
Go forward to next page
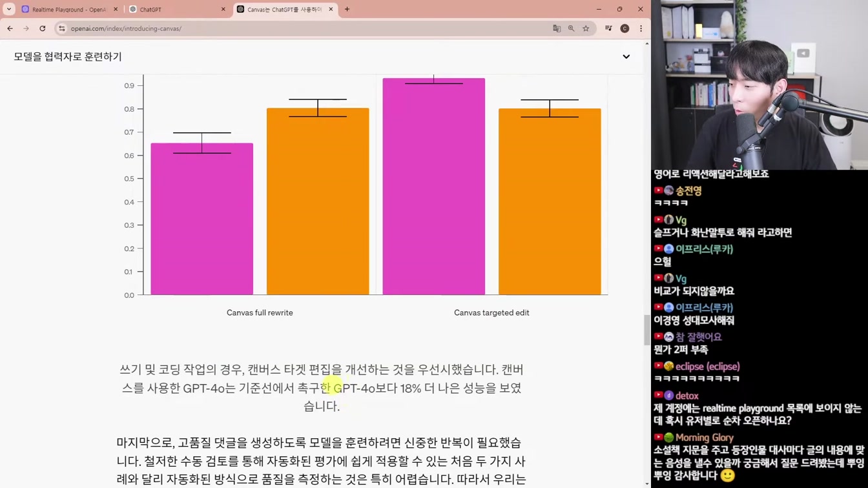[x=26, y=28]
